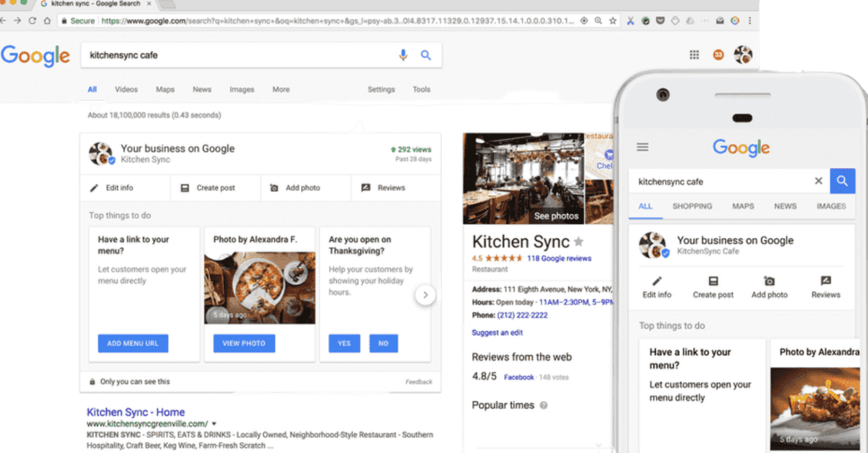868x453 pixels.
Task: Open the Kitchen Sync - Home result link
Action: click(135, 412)
